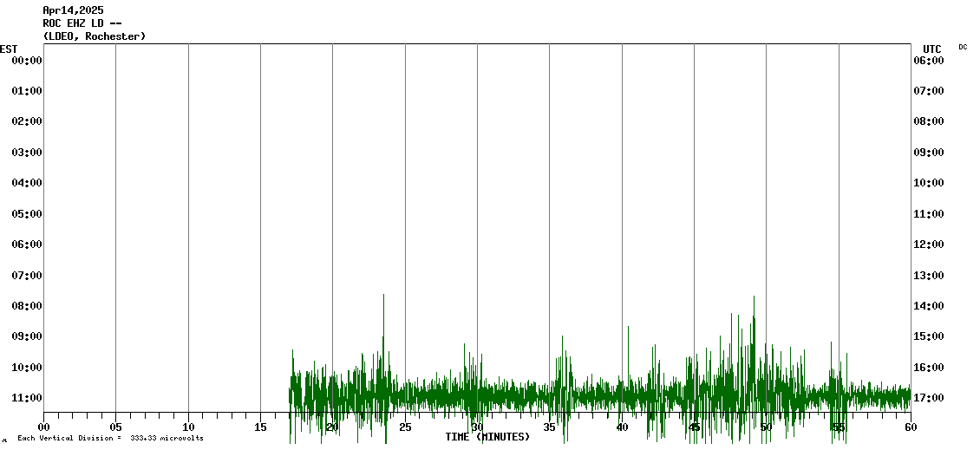Image resolution: width=980 pixels, height=450 pixels.
Task: Click the 10 minute tick label
Action: (188, 427)
